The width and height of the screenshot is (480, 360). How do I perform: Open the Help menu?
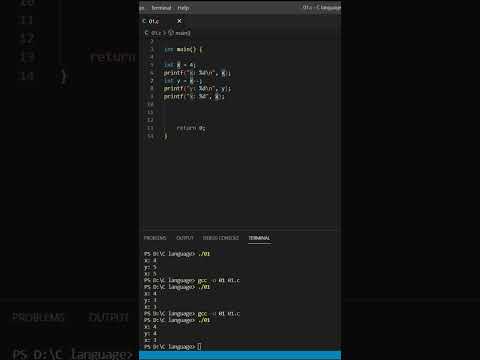tap(183, 8)
